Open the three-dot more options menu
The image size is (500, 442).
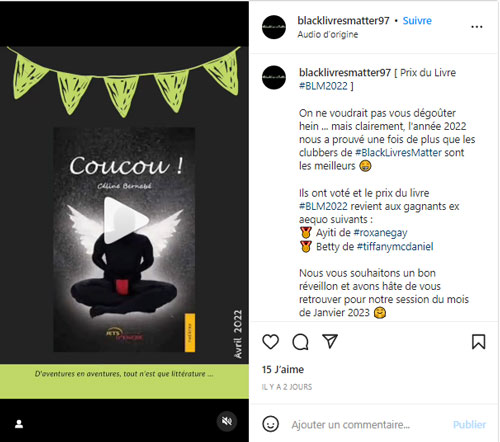pos(477,27)
